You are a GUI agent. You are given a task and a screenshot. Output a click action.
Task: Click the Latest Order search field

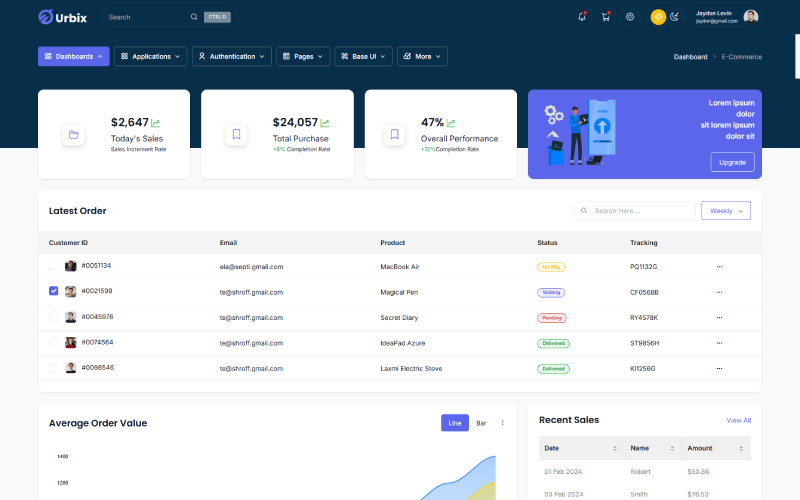(640, 211)
